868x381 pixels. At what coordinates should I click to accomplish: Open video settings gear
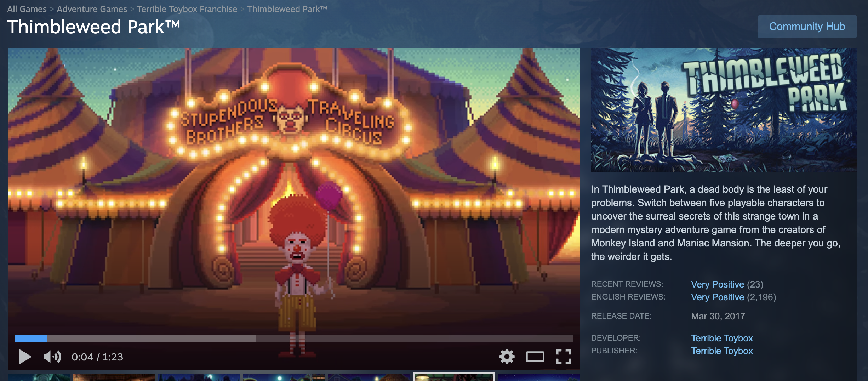point(507,356)
